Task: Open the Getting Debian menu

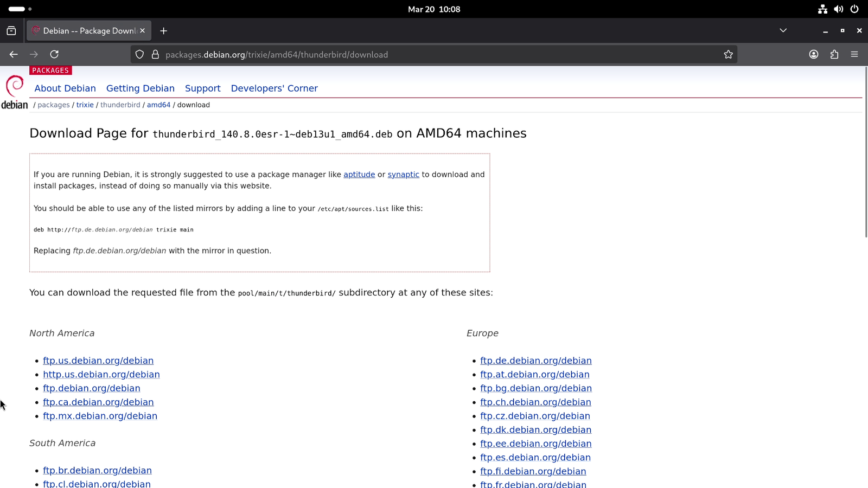Action: 141,88
